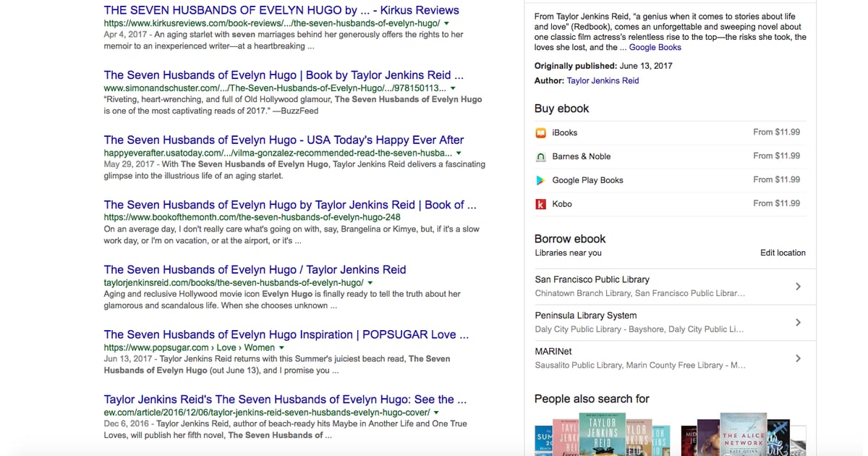
Task: Click the 'Originally published' date text
Action: click(x=646, y=66)
